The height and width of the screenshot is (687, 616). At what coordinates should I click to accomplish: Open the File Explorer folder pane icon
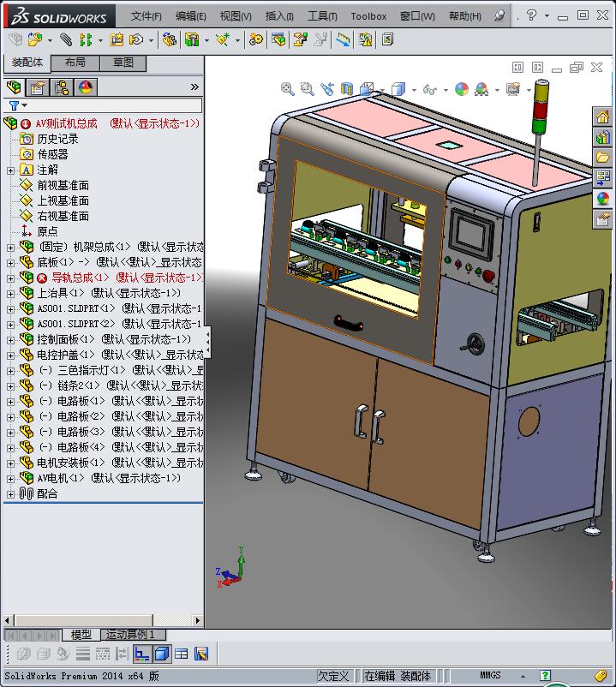[x=602, y=158]
